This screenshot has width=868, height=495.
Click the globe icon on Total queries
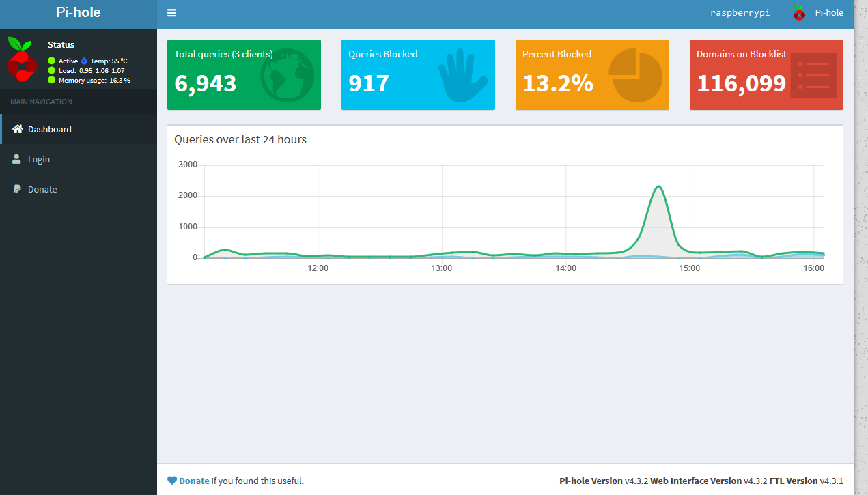coord(287,75)
